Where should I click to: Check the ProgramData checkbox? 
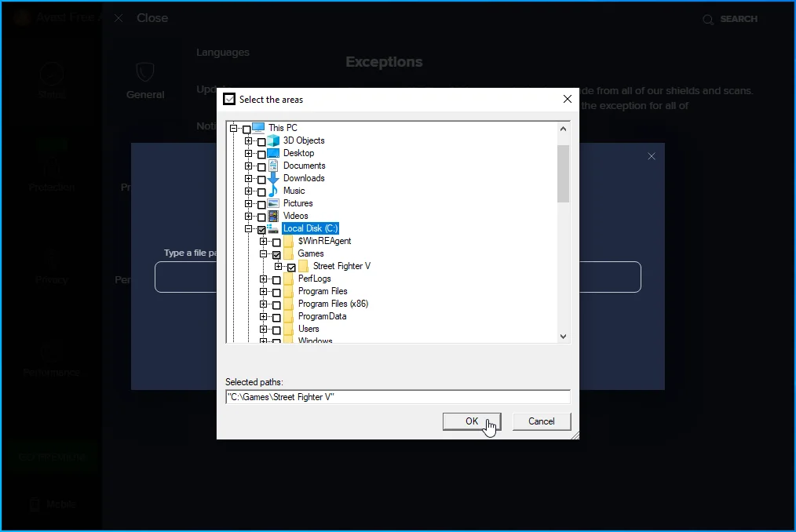(x=276, y=318)
